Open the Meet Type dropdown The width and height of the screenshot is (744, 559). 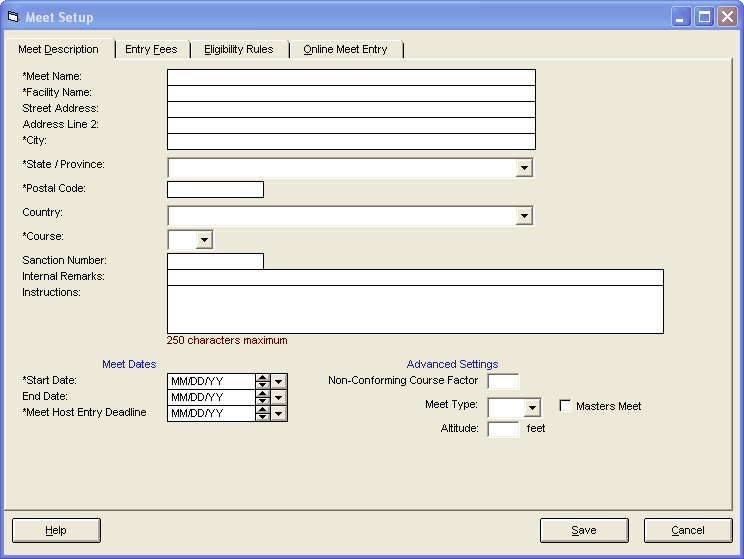[x=532, y=408]
